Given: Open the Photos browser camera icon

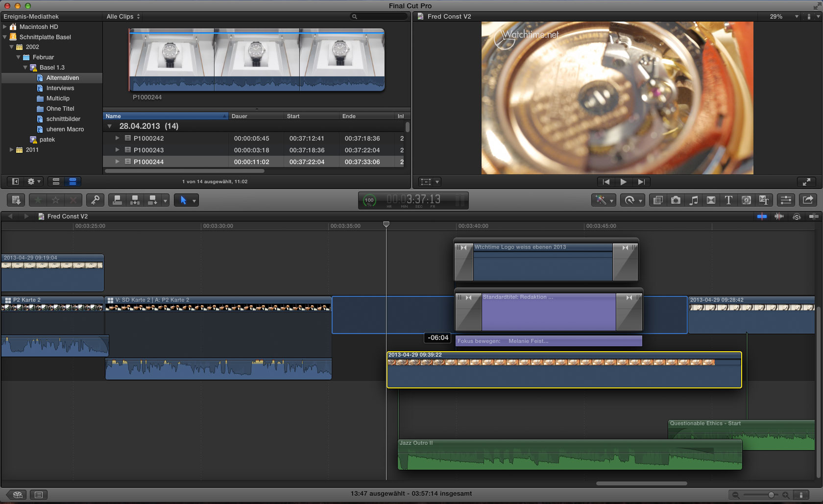Looking at the screenshot, I should point(676,200).
